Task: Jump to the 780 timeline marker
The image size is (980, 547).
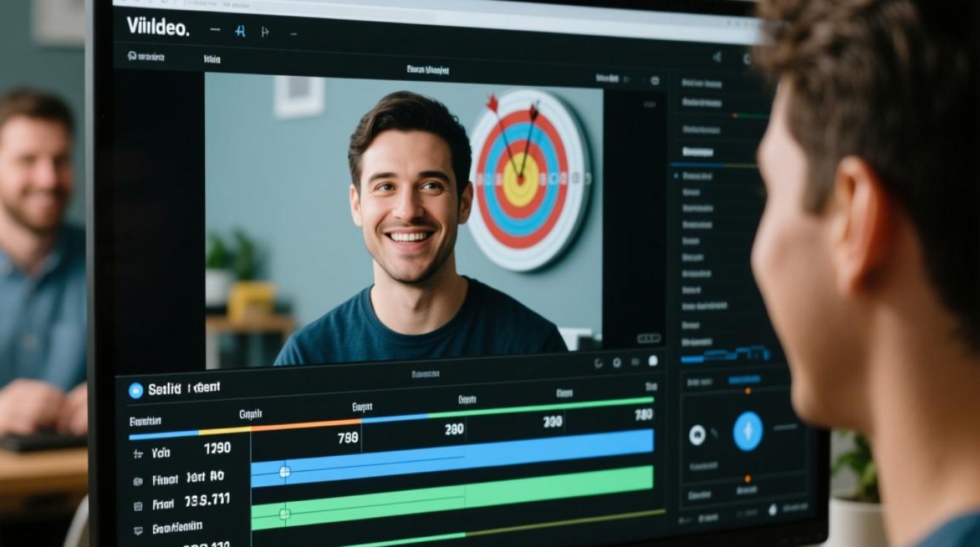Action: pos(643,415)
